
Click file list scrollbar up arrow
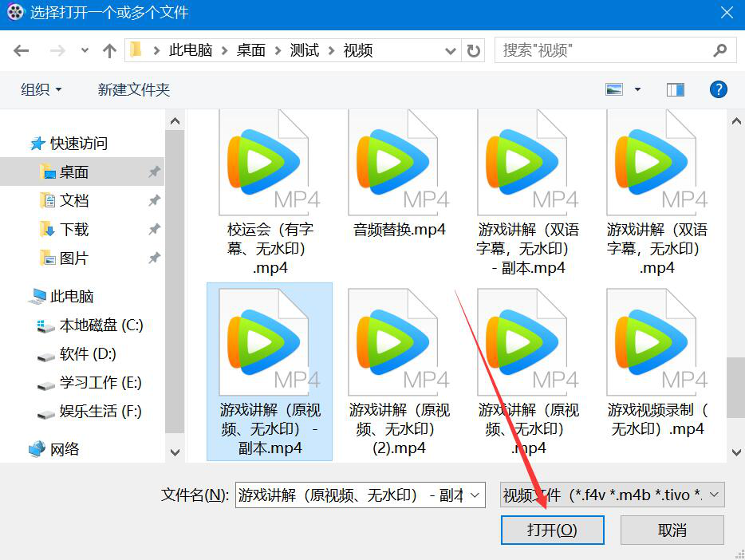click(736, 121)
